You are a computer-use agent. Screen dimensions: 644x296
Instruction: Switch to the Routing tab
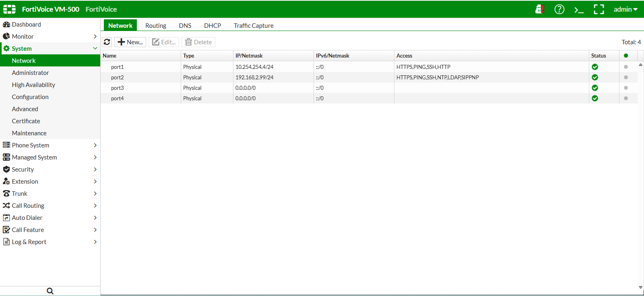point(156,25)
